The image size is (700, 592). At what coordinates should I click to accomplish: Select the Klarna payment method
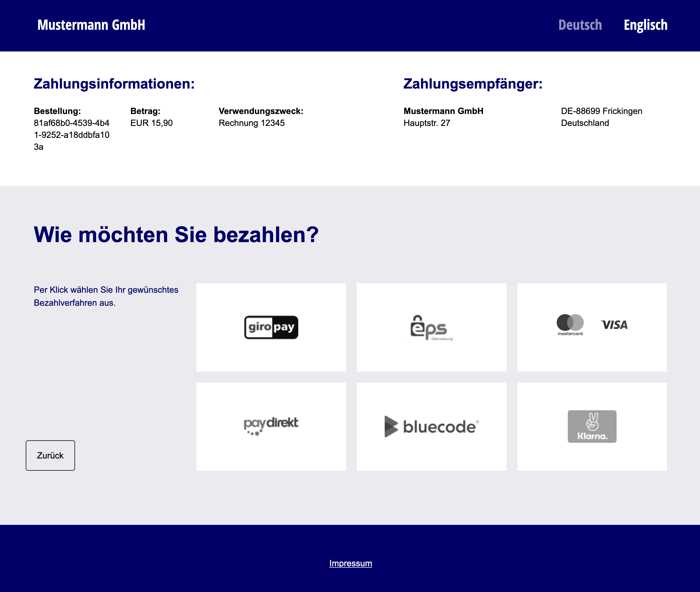[592, 426]
